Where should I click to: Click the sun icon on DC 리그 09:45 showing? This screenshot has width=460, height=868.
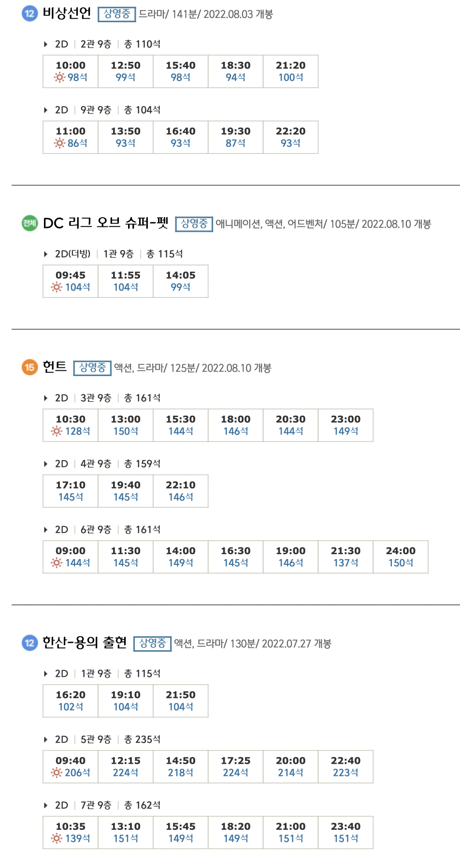[x=57, y=287]
